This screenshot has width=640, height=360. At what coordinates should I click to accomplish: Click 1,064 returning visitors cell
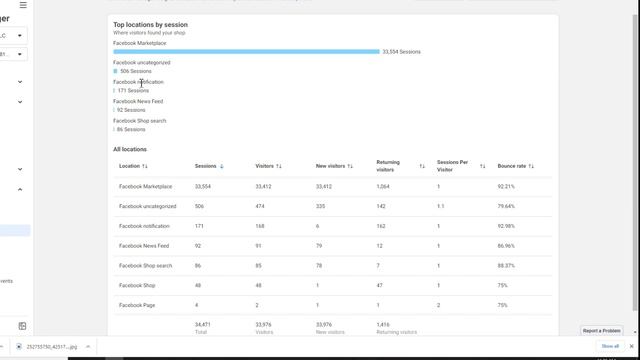coord(382,187)
